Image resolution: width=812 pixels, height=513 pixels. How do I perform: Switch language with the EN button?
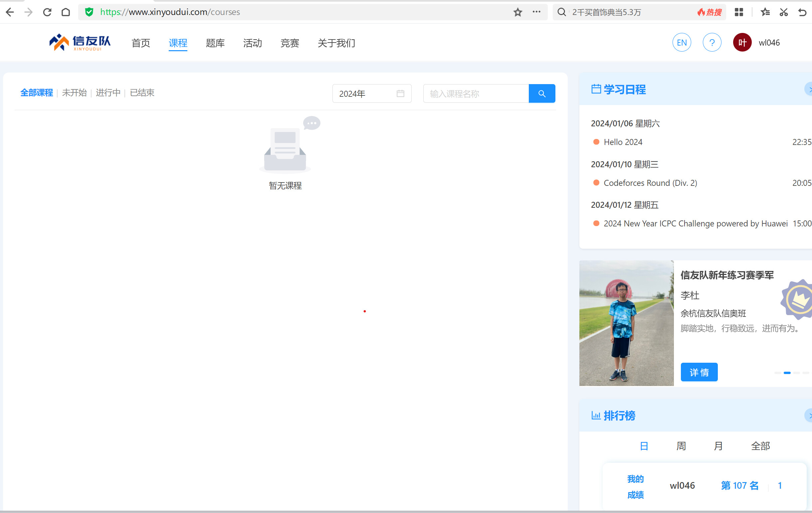(x=682, y=43)
